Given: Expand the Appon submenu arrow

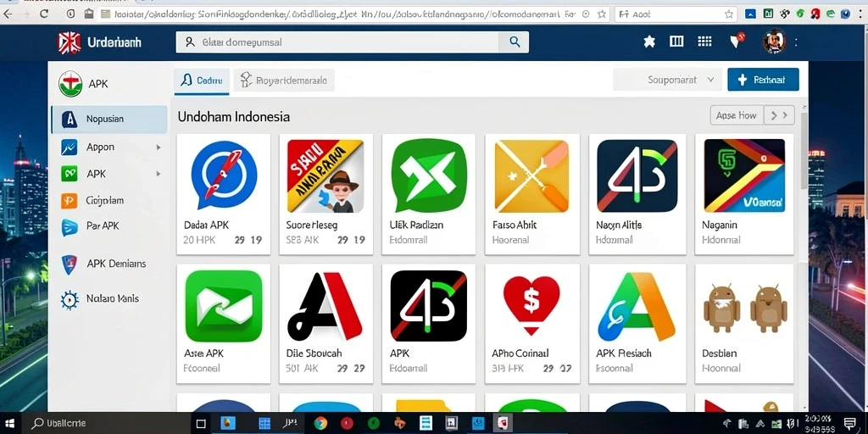Looking at the screenshot, I should pyautogui.click(x=159, y=147).
